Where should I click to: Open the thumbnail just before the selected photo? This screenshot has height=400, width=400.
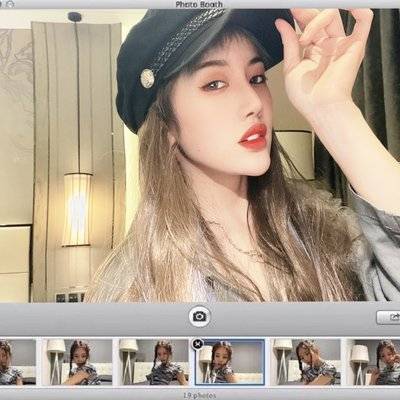[x=151, y=362]
